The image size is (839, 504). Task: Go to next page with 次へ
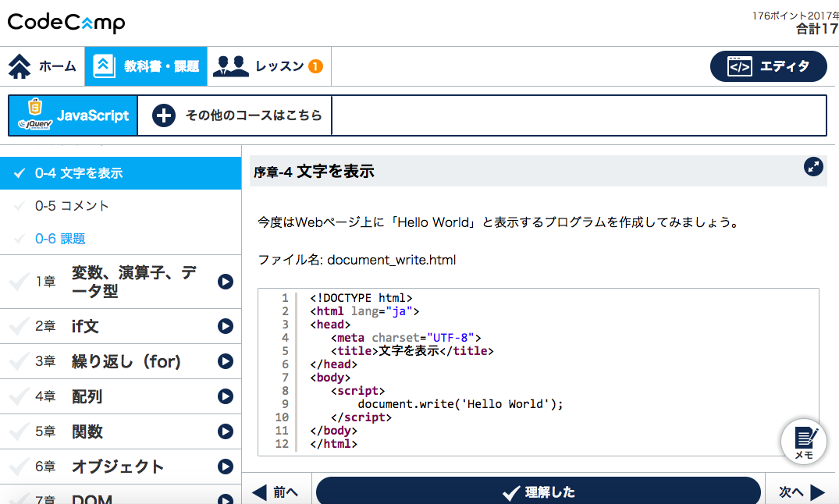point(802,492)
